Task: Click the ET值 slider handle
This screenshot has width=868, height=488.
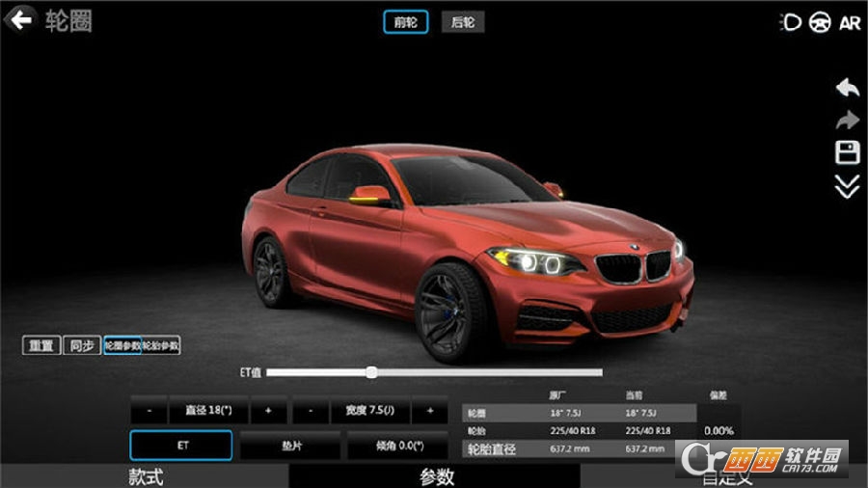Action: (x=371, y=372)
